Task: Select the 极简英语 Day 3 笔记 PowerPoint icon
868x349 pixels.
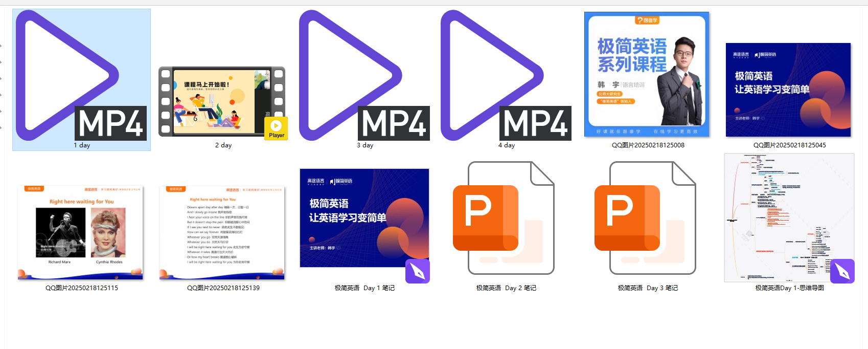Action: [x=647, y=219]
